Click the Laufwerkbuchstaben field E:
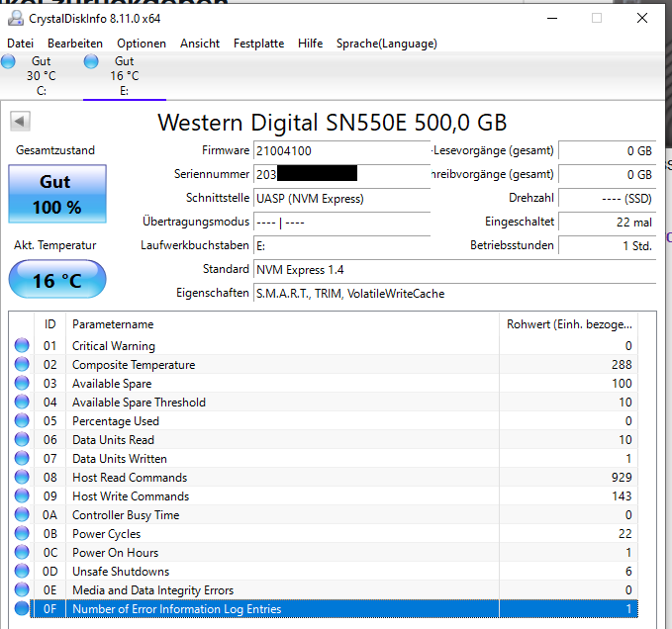Viewport: 672px width, 629px height. click(x=341, y=246)
